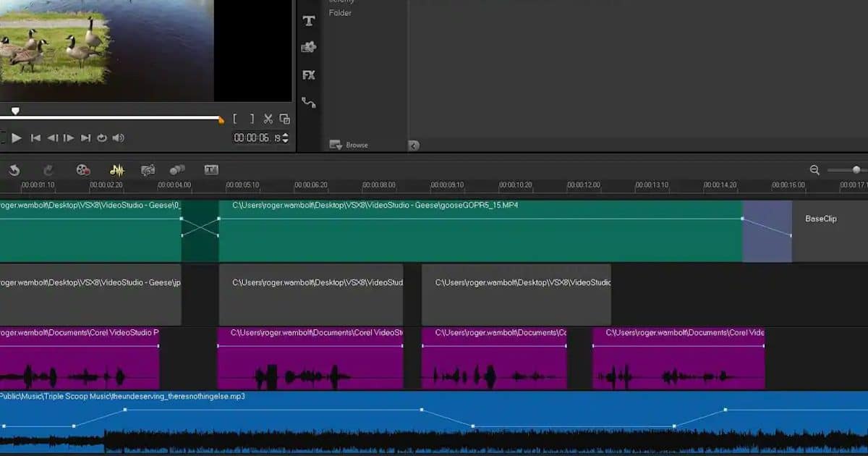Screen dimensions: 868x456
Task: Select the Folder item under Jeremy
Action: [340, 12]
